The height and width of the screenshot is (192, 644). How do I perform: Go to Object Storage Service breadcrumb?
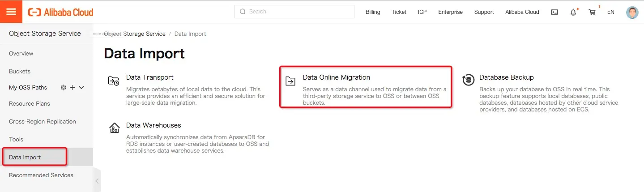(x=135, y=34)
